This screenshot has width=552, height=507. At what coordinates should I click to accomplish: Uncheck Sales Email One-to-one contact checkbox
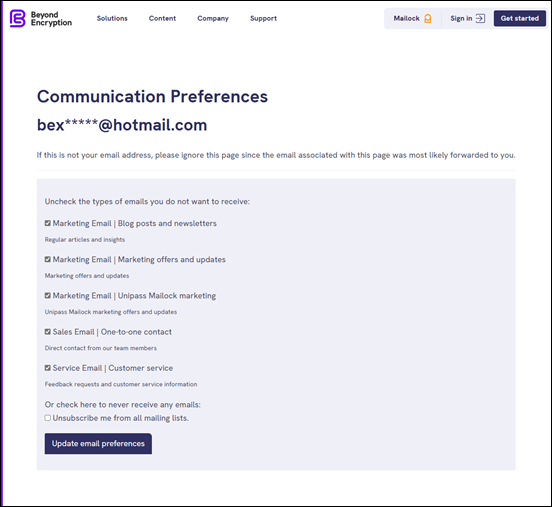tap(48, 332)
